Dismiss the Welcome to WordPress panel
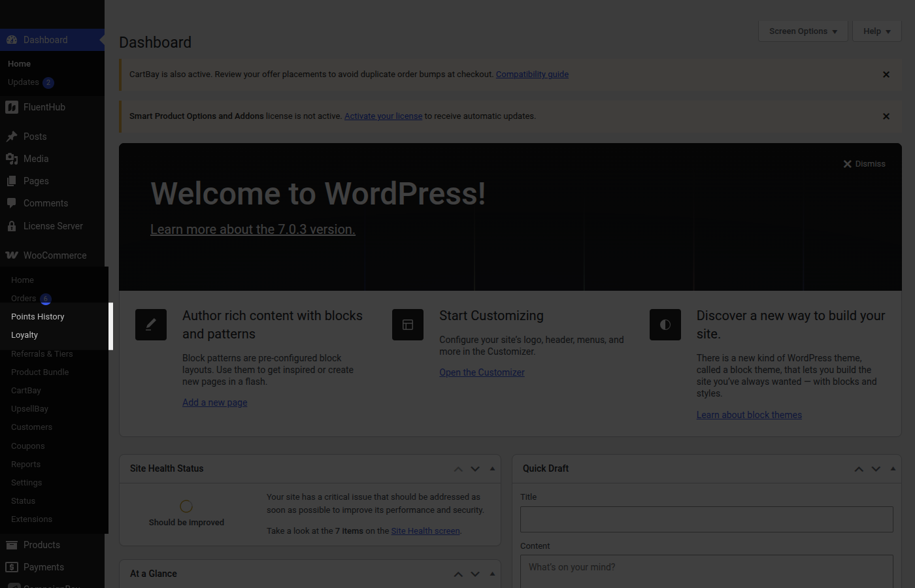This screenshot has width=915, height=588. (x=864, y=164)
